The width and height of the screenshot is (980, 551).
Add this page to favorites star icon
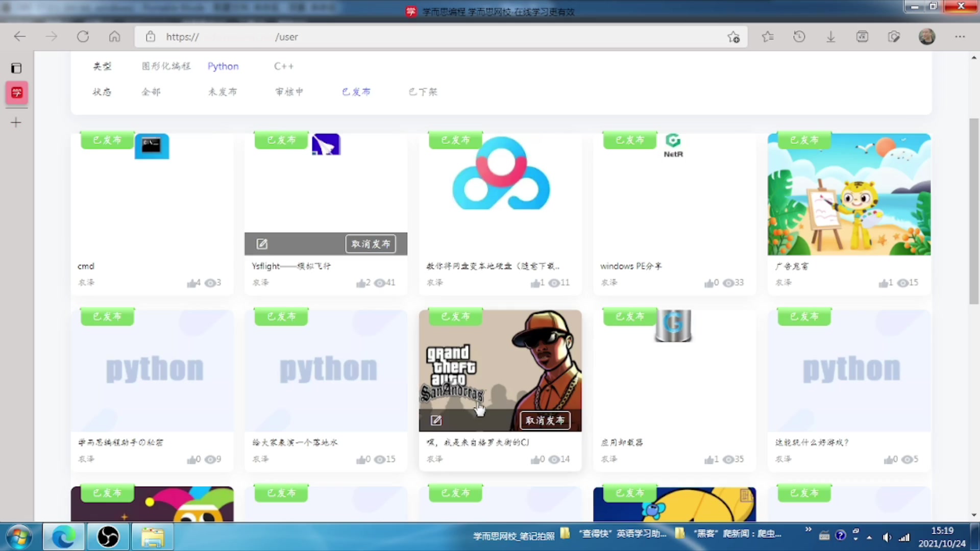point(733,37)
